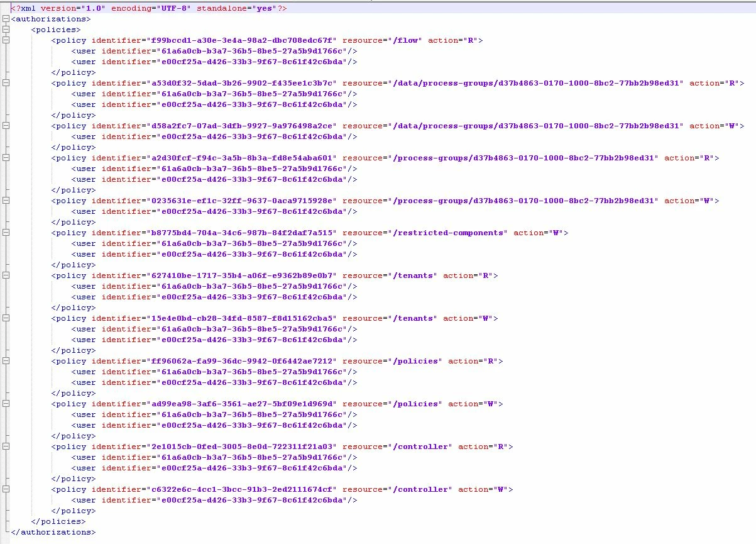The height and width of the screenshot is (544, 756).
Task: Click policy identifier ad99ea98-3af6-3561-ae27-5bf09e1d969d
Action: (242, 404)
